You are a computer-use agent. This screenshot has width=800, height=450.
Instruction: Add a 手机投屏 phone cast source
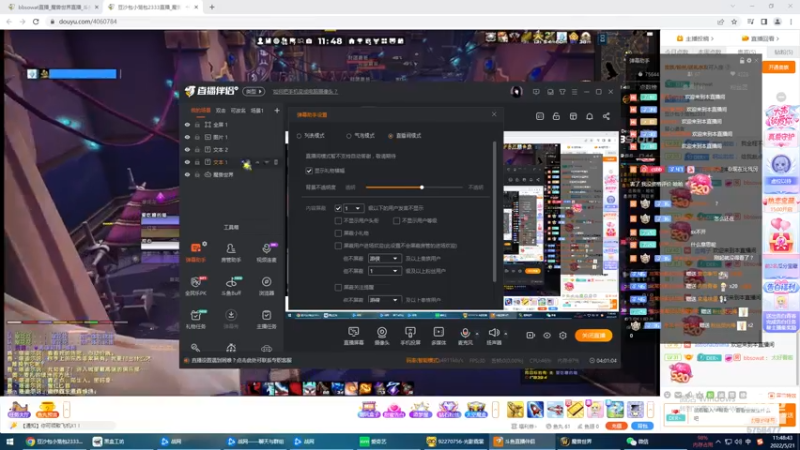(x=410, y=336)
